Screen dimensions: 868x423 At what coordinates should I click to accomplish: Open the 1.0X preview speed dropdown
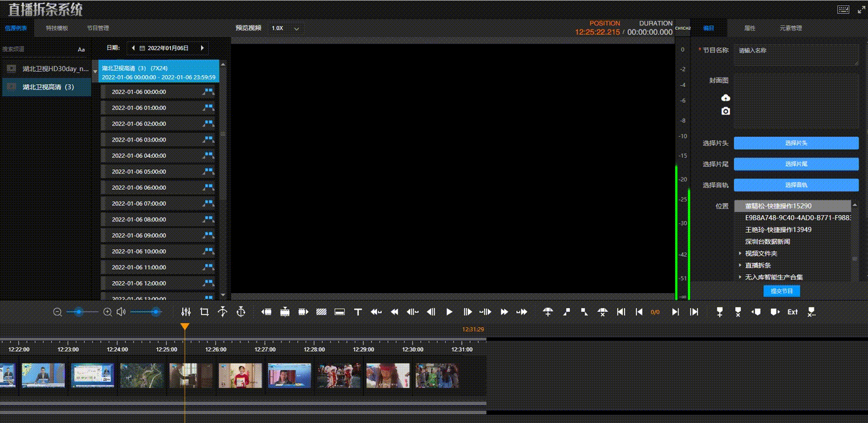tap(286, 28)
